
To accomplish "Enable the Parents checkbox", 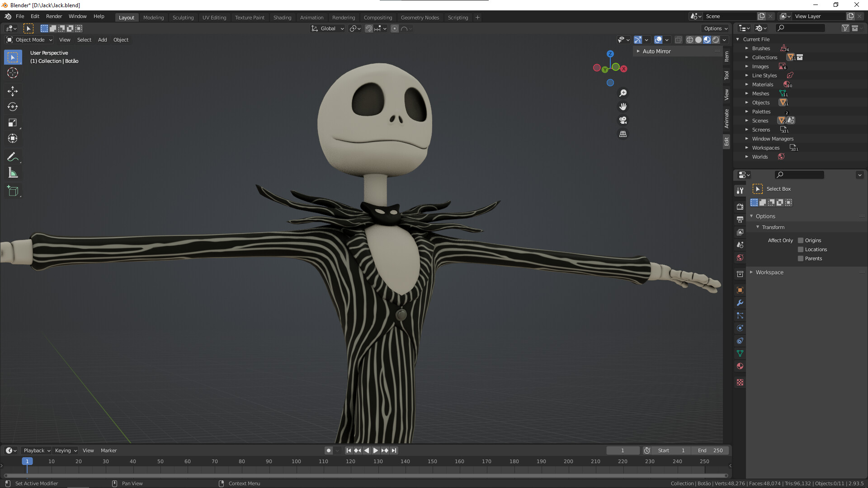I will (801, 258).
